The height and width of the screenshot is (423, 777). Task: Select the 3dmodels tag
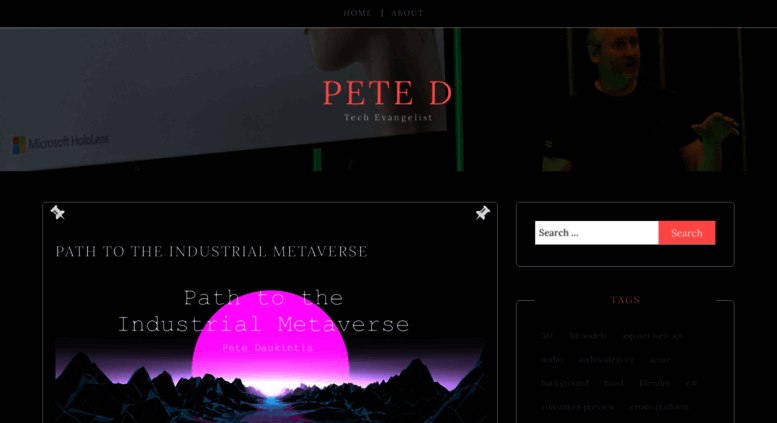coord(588,336)
